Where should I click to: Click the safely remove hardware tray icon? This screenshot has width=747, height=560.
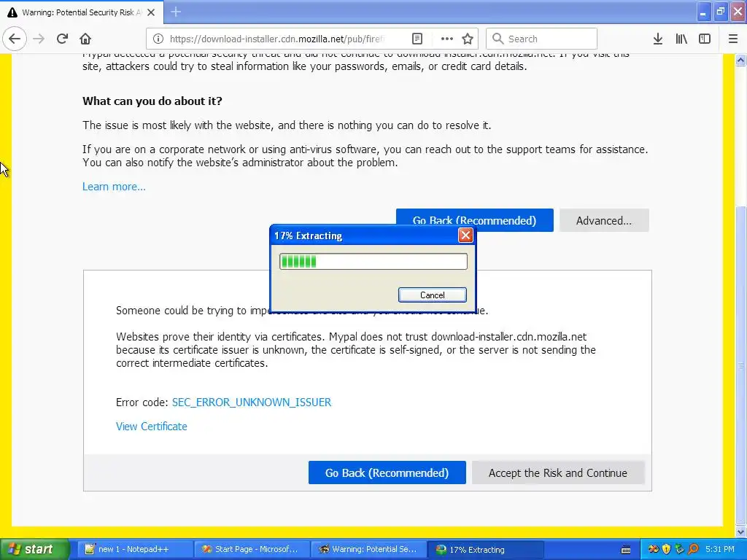pos(679,549)
